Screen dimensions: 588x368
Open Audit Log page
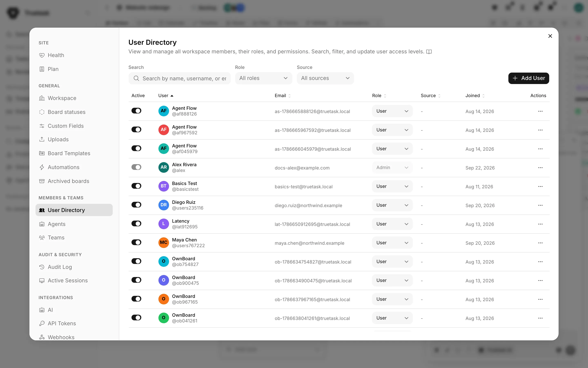coord(74,267)
